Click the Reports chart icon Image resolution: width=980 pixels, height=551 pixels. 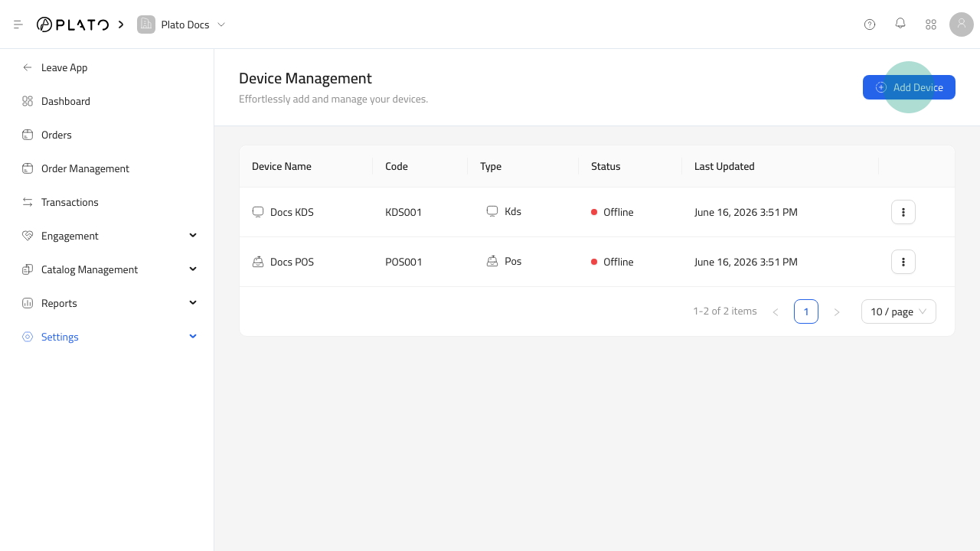click(x=28, y=303)
